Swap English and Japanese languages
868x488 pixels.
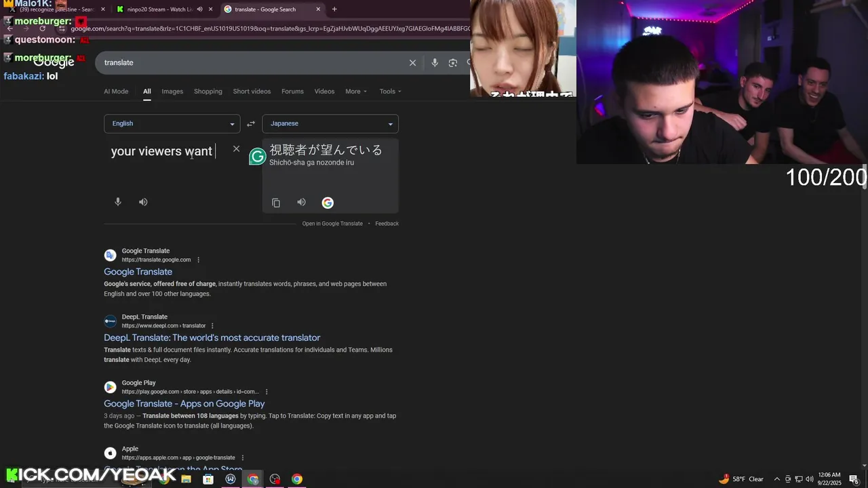(x=251, y=123)
